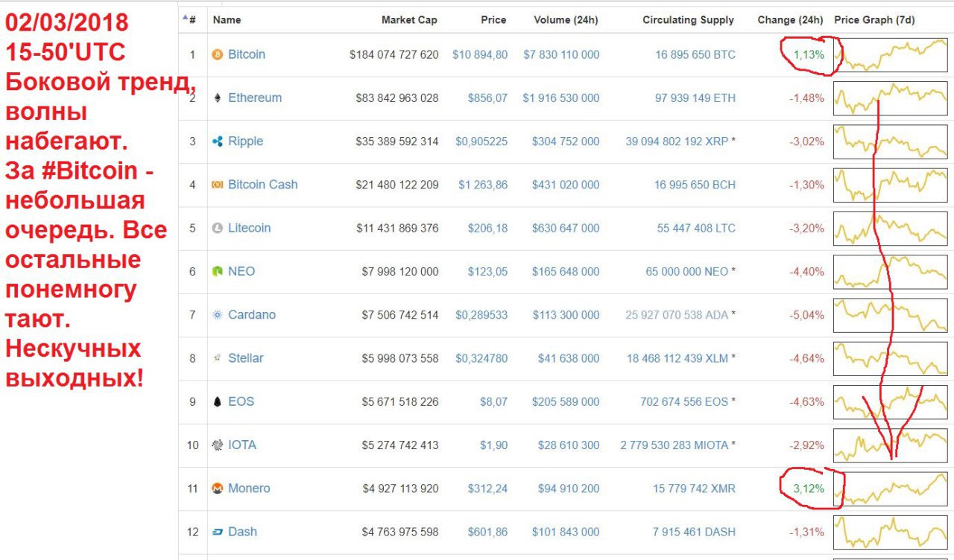Image resolution: width=954 pixels, height=560 pixels.
Task: Click the Dash logo icon
Action: tap(218, 532)
